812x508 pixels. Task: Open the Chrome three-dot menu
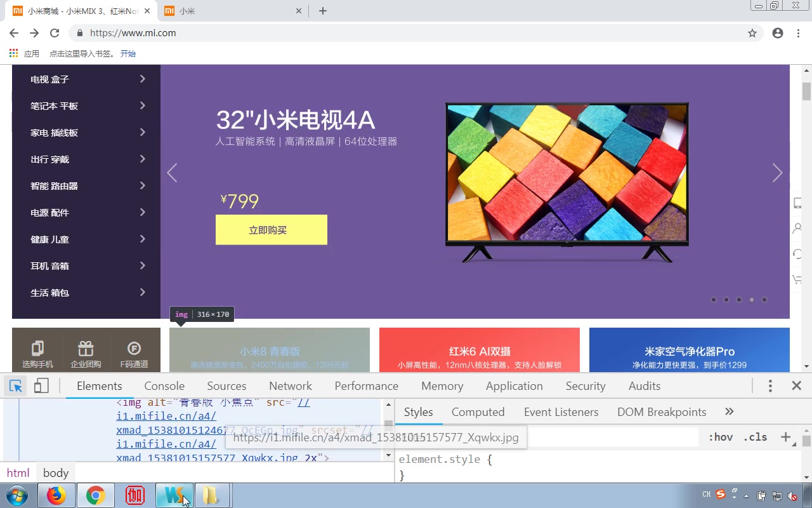point(798,33)
